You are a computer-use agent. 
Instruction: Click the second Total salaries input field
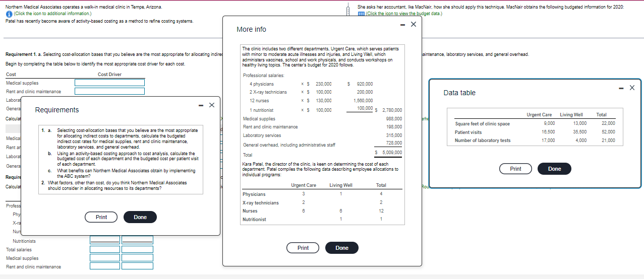pyautogui.click(x=137, y=249)
